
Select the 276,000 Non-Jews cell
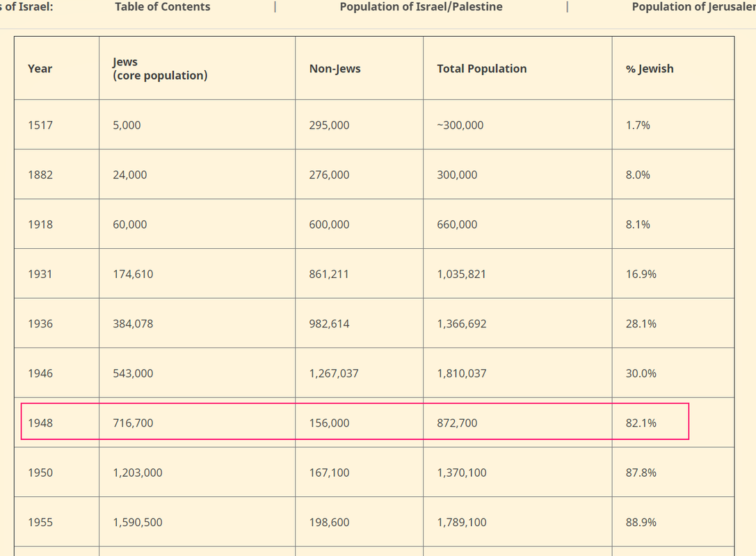359,174
